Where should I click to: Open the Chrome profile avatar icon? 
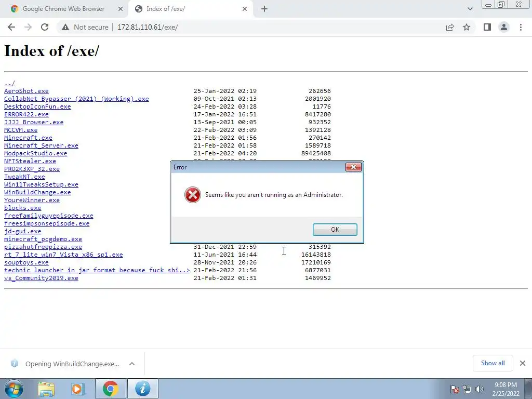[504, 27]
